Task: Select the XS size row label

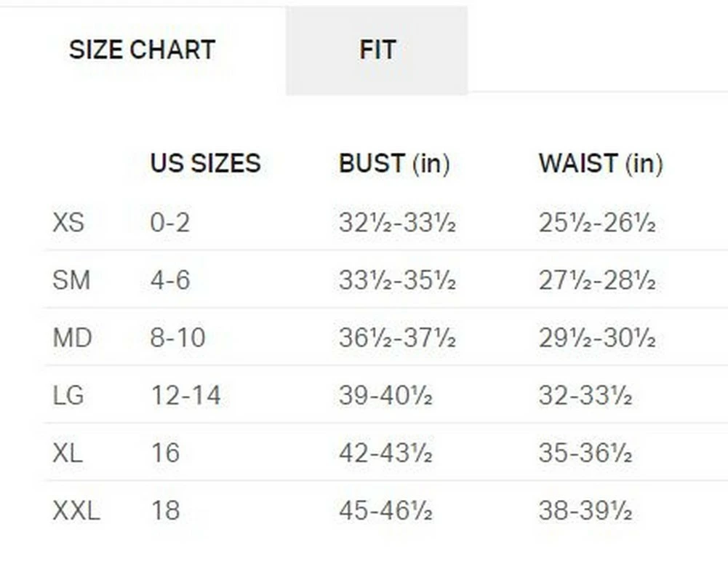Action: click(68, 223)
